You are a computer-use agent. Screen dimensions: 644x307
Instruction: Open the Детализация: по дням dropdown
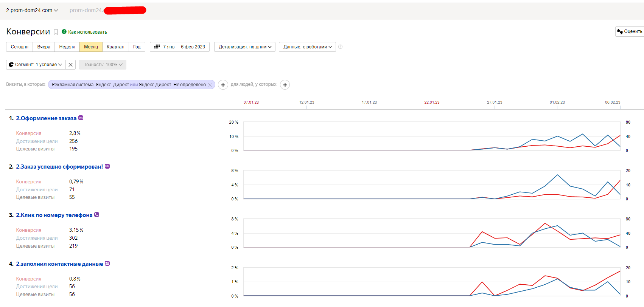pyautogui.click(x=245, y=47)
